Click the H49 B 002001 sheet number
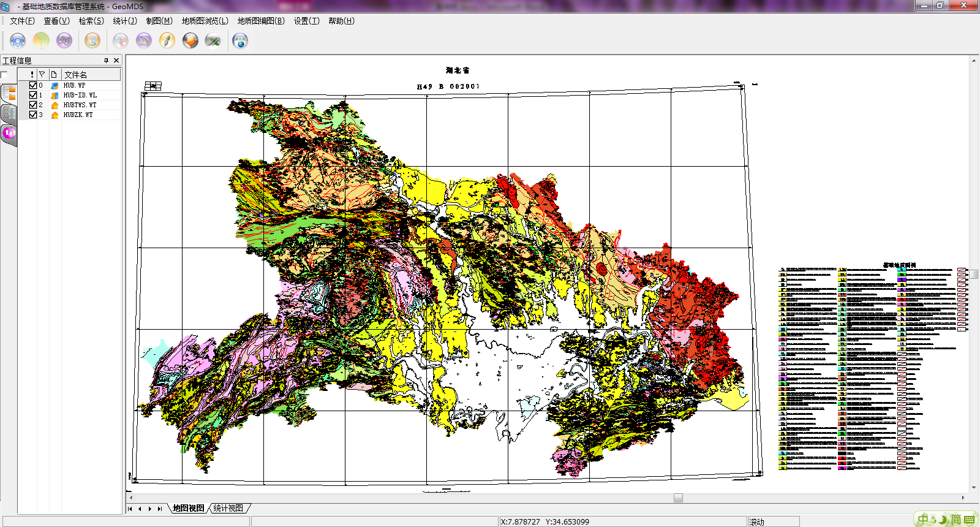980x527 pixels. 448,86
